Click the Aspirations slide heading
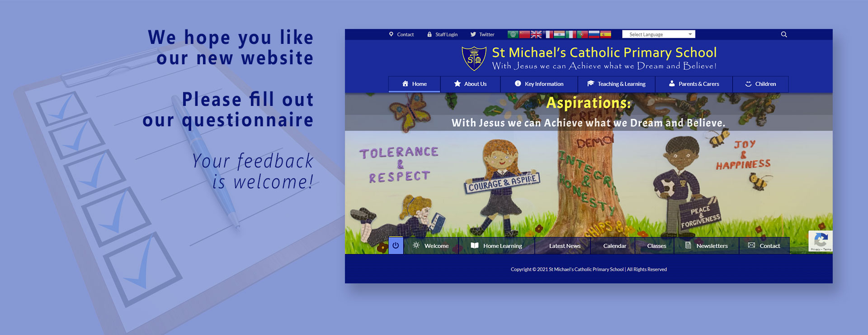Image resolution: width=868 pixels, height=335 pixels. (589, 103)
